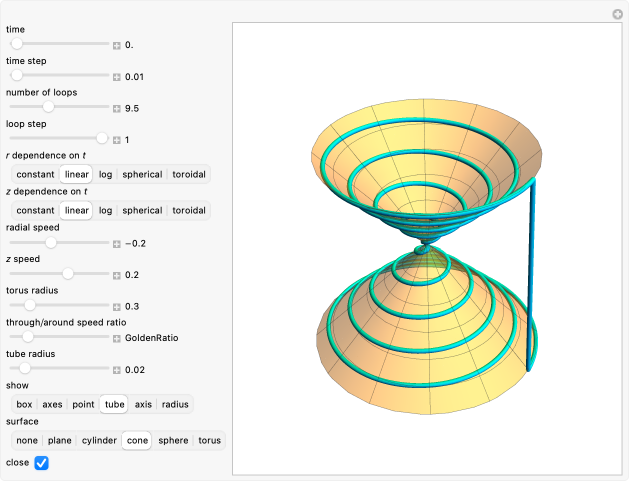The width and height of the screenshot is (629, 482).
Task: Open time step slider plus icon
Action: tap(117, 77)
